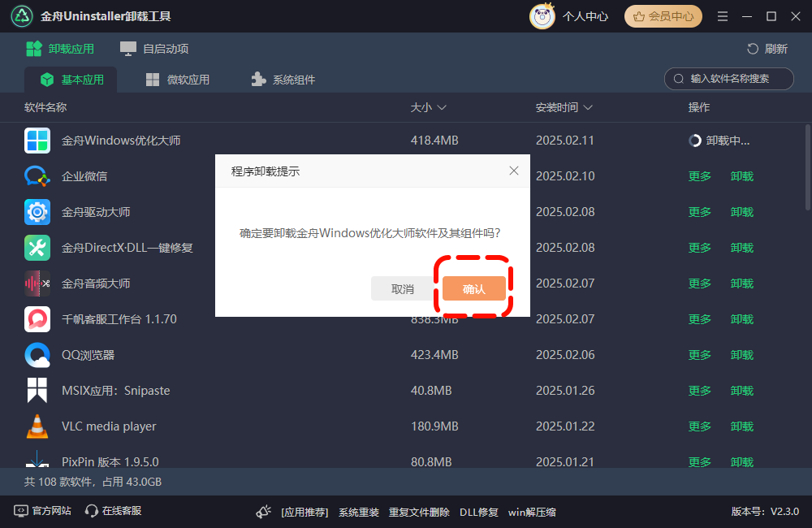Click the monitor icon for 官方网站
Screen dimensions: 812x528
point(21,511)
